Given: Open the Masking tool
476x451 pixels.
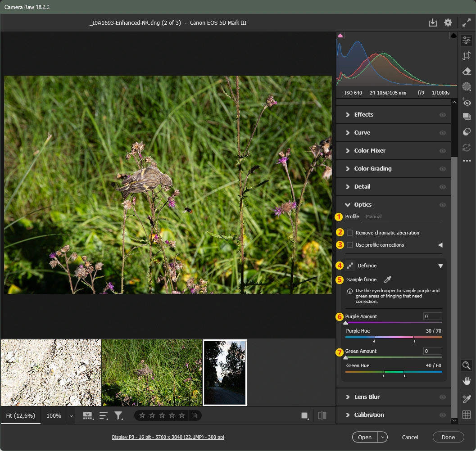Looking at the screenshot, I should point(467,86).
